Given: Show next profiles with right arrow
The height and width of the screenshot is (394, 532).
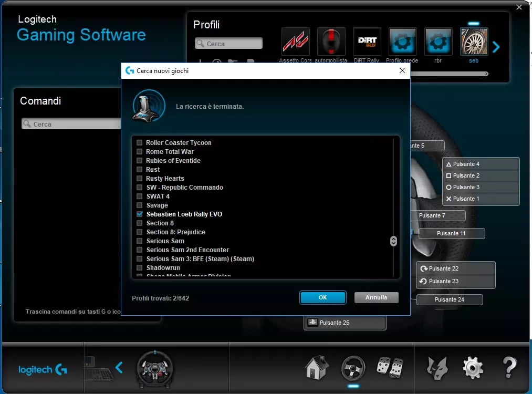Looking at the screenshot, I should click(496, 47).
